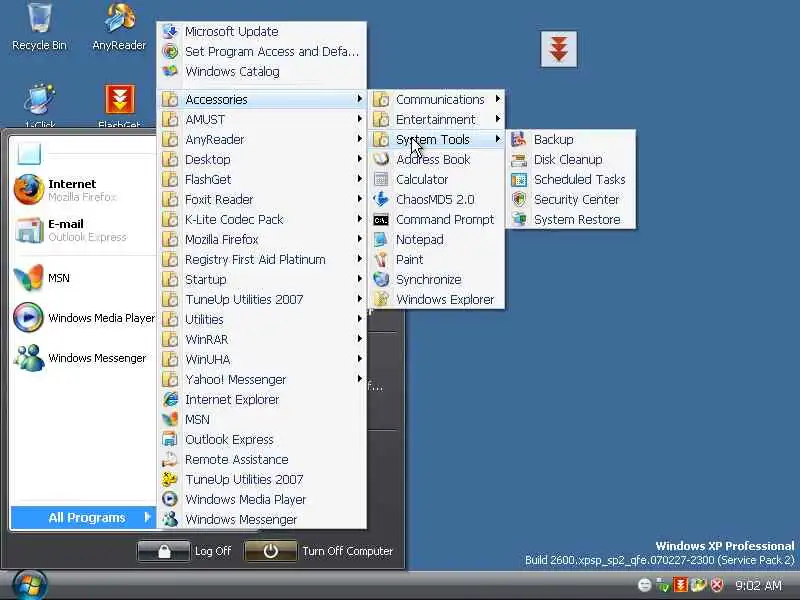
Task: Click the Paint icon
Action: click(x=381, y=259)
